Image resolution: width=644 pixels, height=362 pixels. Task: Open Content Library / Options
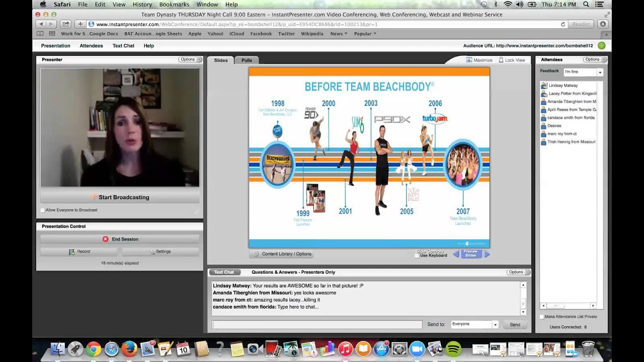[x=281, y=254]
